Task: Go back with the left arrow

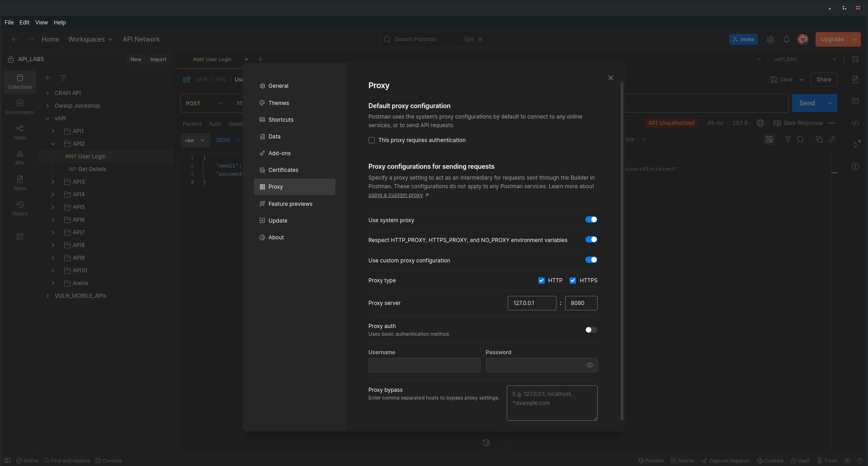Action: tap(14, 39)
